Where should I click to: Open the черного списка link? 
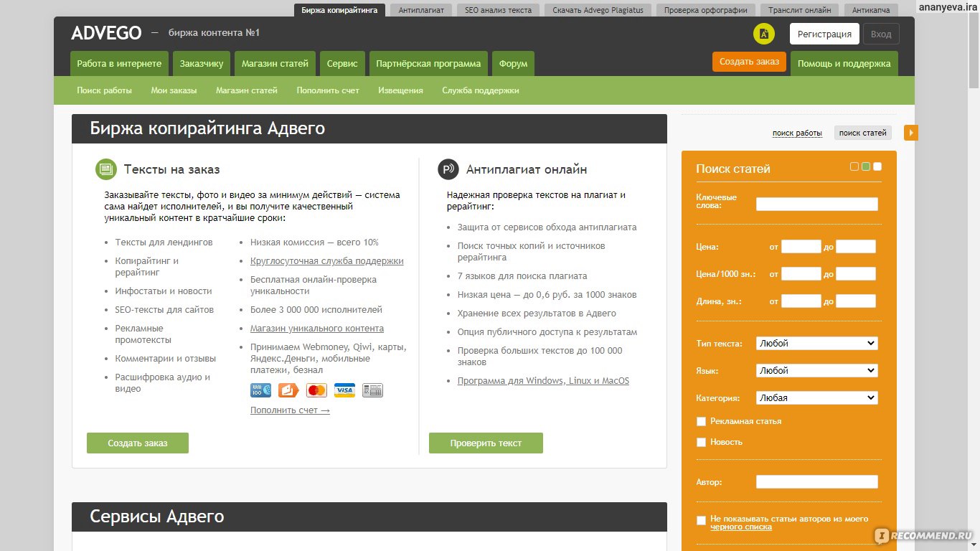[x=741, y=527]
